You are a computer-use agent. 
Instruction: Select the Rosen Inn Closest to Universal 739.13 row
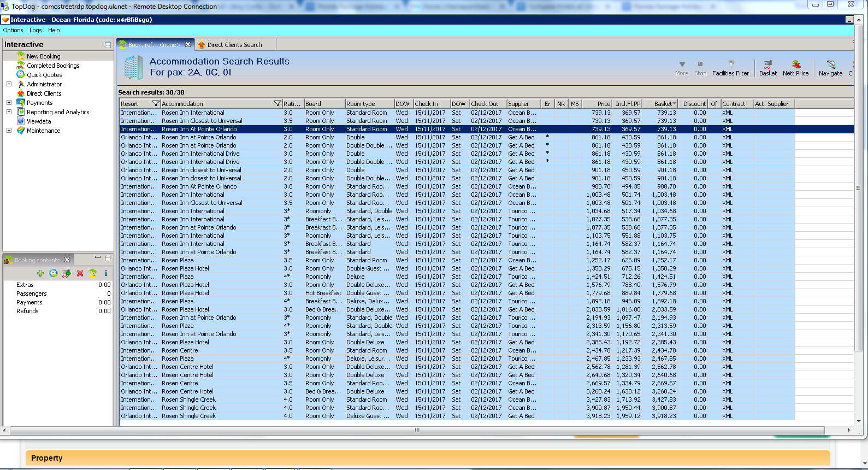[486, 121]
